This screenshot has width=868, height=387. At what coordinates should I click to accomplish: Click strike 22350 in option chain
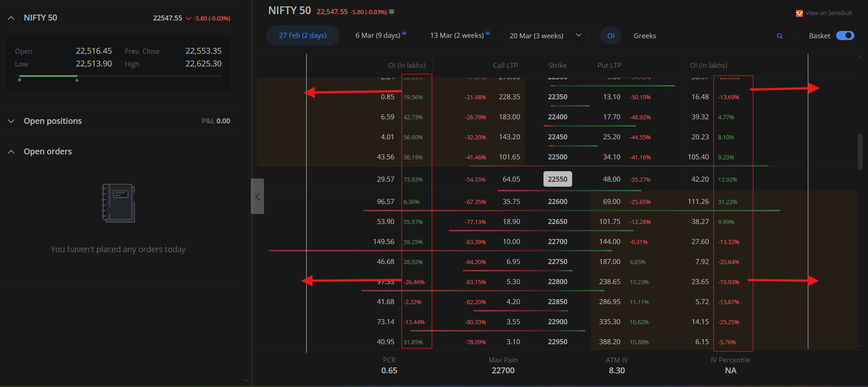tap(558, 97)
